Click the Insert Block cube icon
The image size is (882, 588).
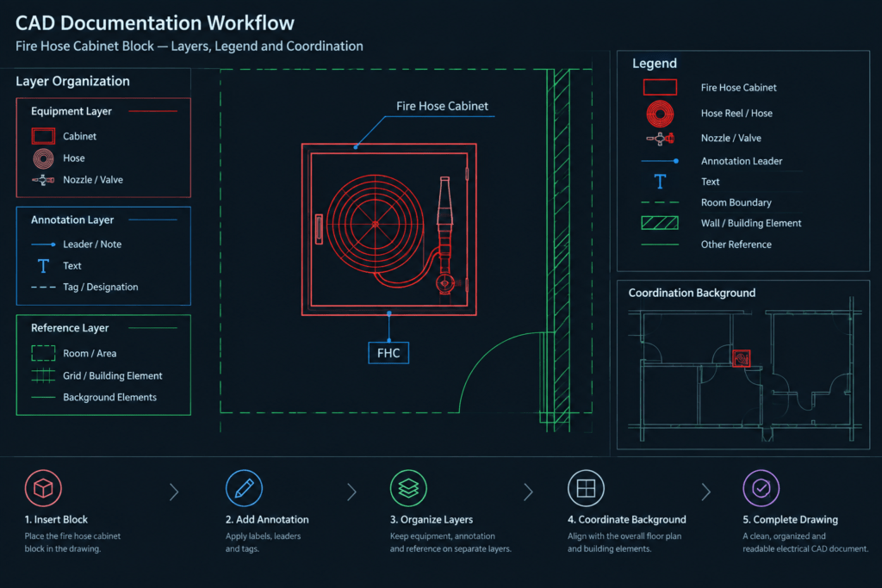43,488
